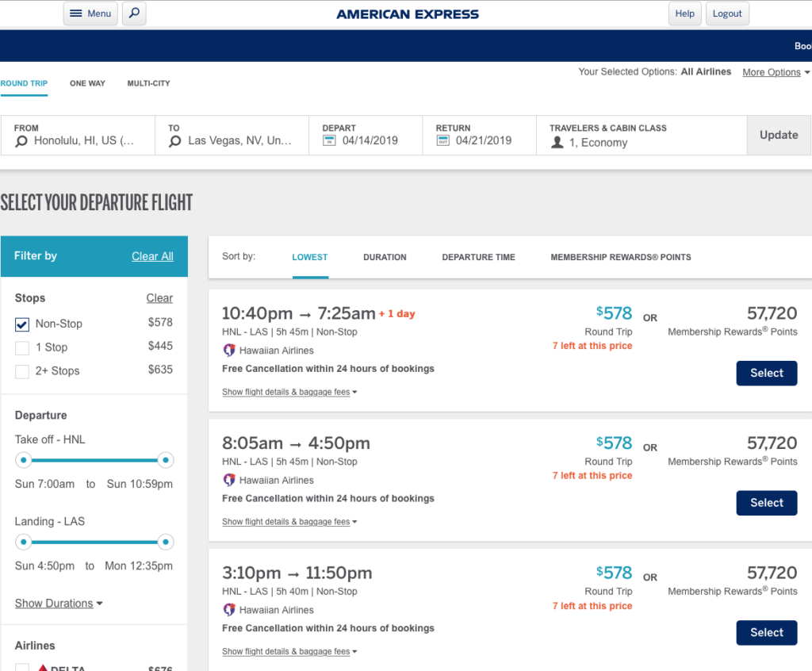The image size is (812, 671).
Task: Switch to the One Way tab
Action: pos(87,83)
